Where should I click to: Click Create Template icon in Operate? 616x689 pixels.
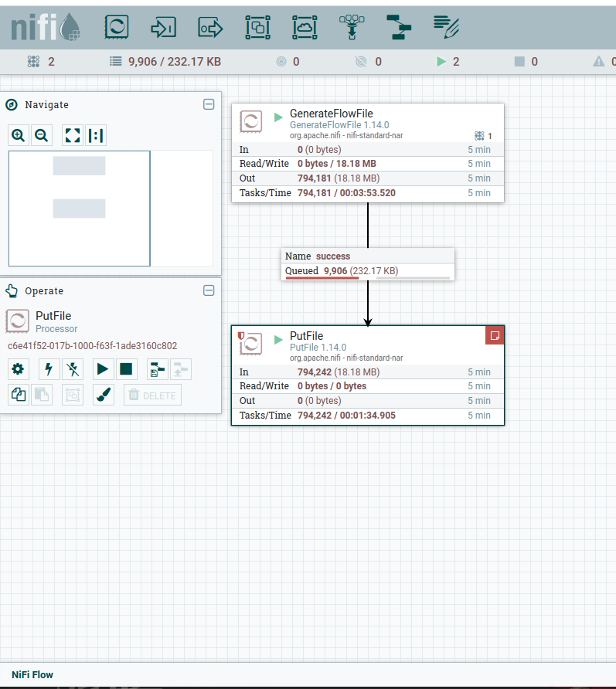point(158,369)
